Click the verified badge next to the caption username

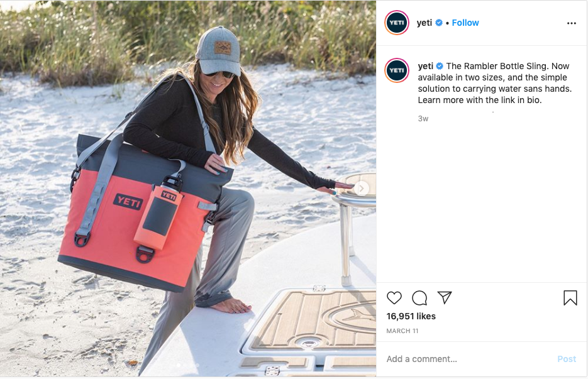(x=440, y=67)
